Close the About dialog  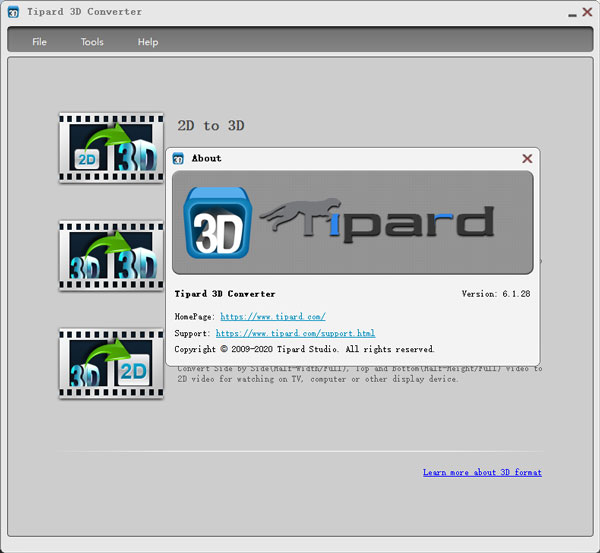(x=527, y=158)
